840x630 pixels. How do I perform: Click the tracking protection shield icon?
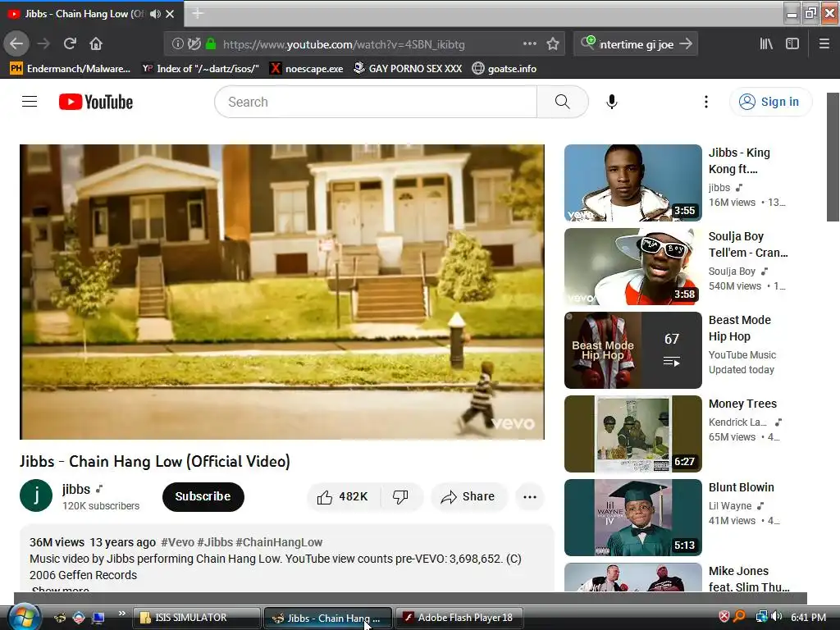pyautogui.click(x=194, y=44)
